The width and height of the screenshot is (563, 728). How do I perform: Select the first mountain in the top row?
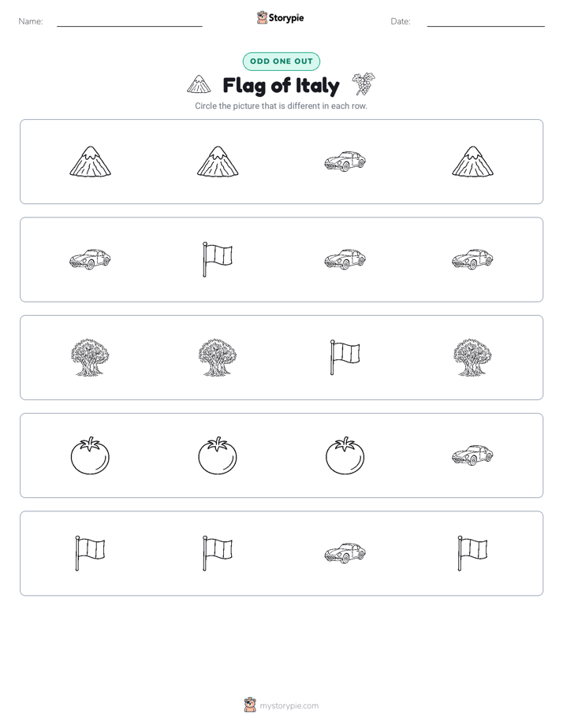pyautogui.click(x=90, y=162)
